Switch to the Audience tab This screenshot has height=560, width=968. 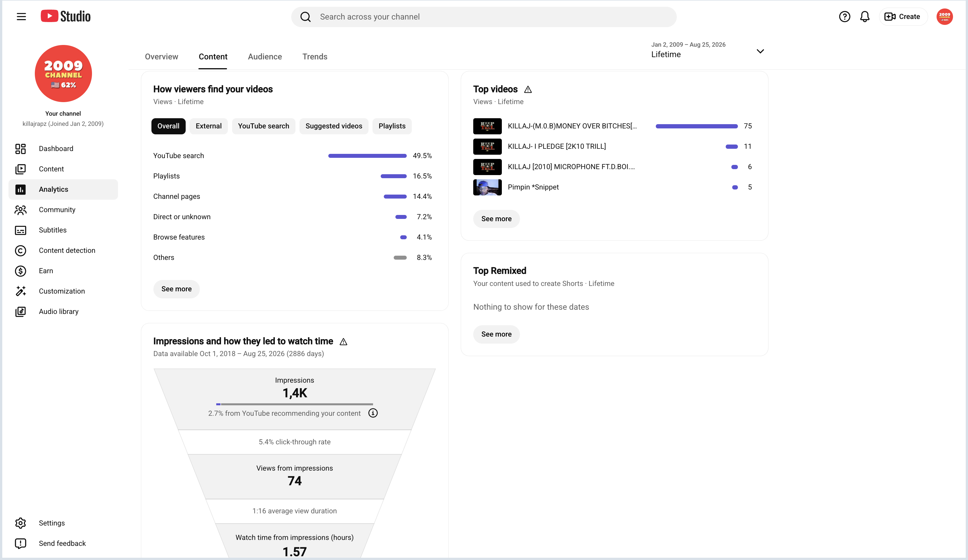pos(265,56)
